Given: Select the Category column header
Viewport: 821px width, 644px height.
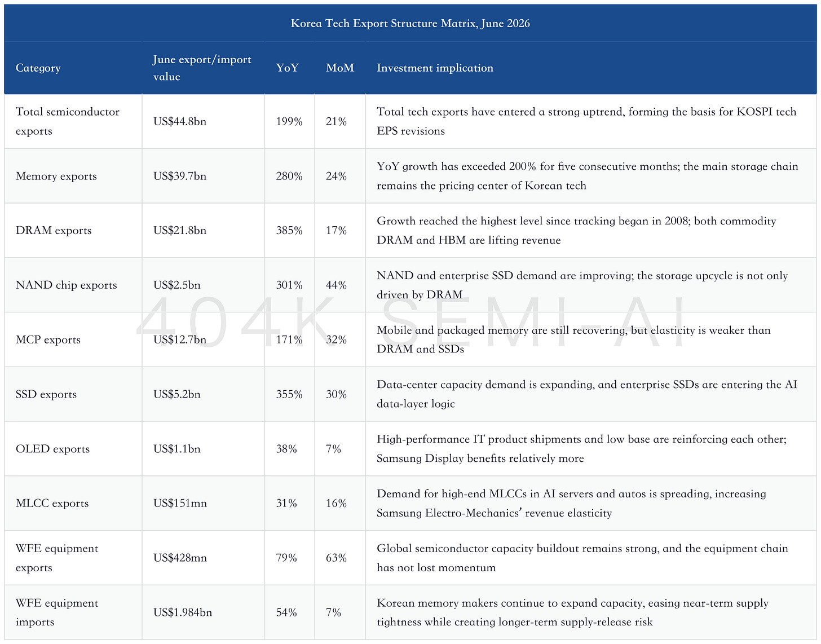Looking at the screenshot, I should 38,68.
